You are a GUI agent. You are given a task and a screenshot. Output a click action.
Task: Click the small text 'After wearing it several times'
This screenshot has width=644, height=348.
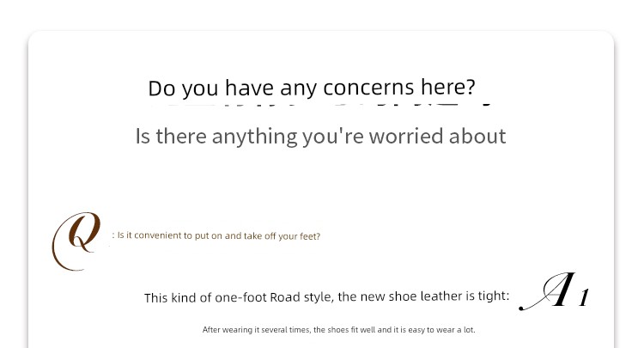point(257,330)
